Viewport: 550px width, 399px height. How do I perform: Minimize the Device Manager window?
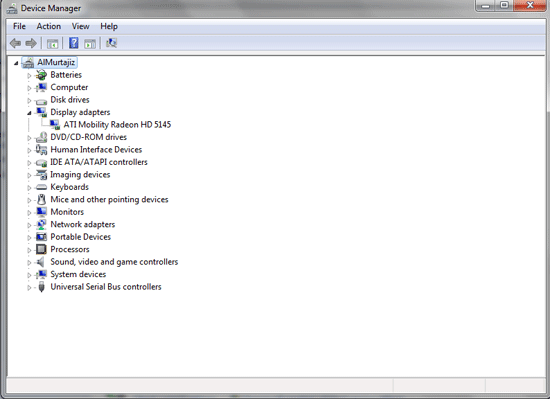pos(485,5)
